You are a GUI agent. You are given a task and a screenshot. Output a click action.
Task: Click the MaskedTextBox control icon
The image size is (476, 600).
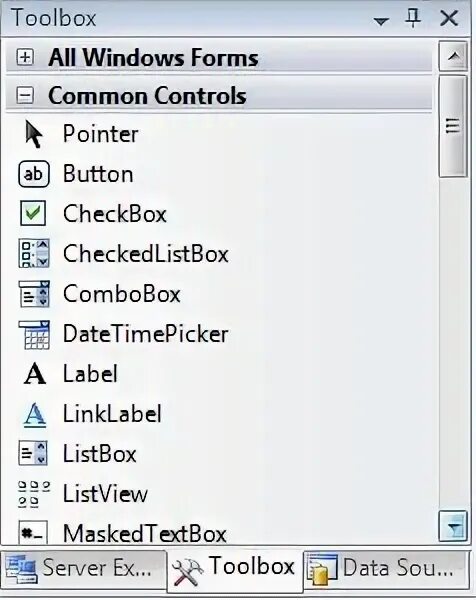(33, 533)
